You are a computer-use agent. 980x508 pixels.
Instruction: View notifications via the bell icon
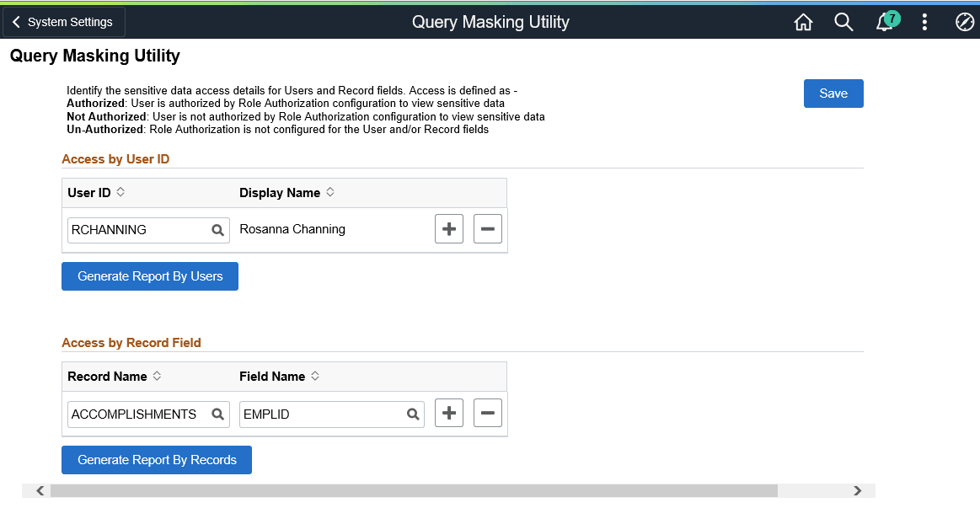point(884,22)
